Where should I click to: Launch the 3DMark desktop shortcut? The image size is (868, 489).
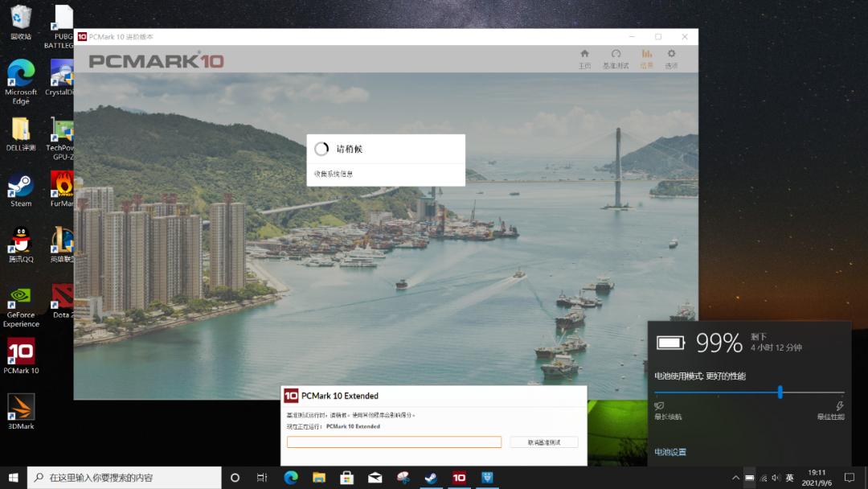pyautogui.click(x=21, y=412)
